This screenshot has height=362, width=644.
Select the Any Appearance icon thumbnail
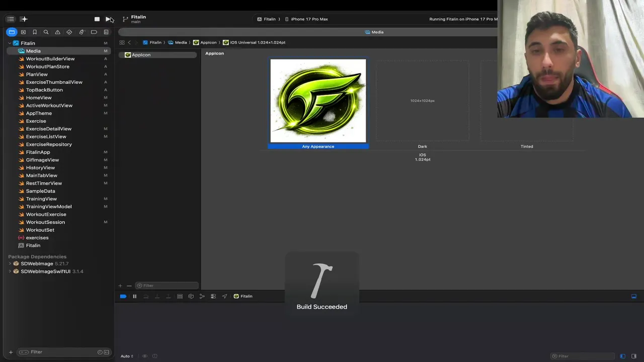coord(318,101)
